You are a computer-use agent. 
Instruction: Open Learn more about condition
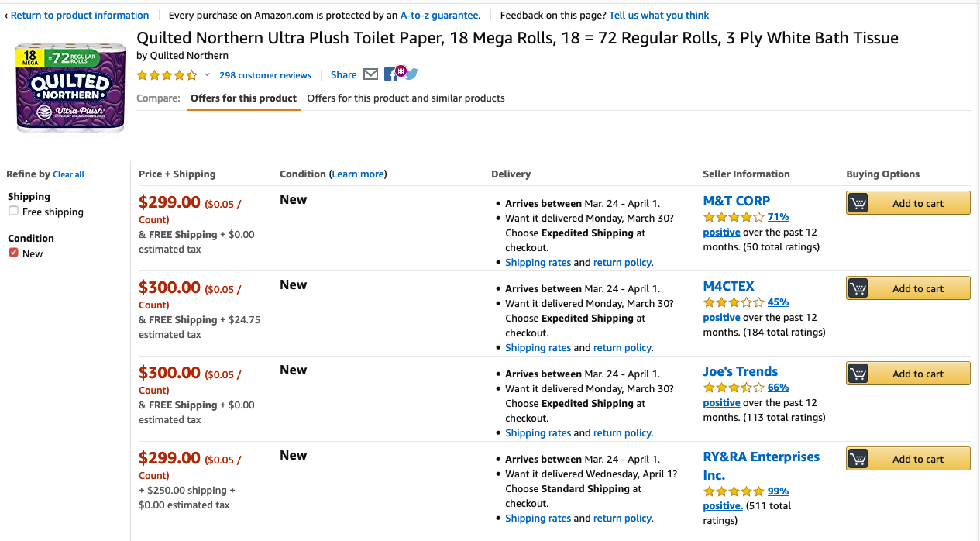tap(358, 174)
